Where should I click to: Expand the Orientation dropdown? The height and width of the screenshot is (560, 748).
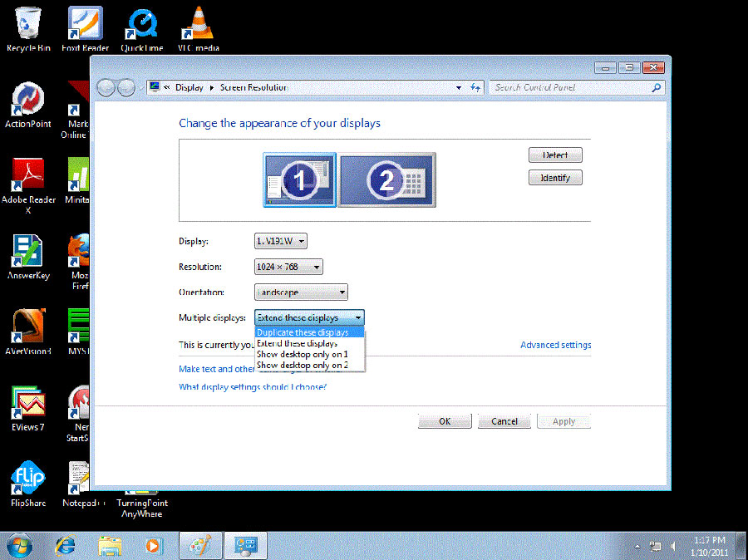pyautogui.click(x=301, y=292)
